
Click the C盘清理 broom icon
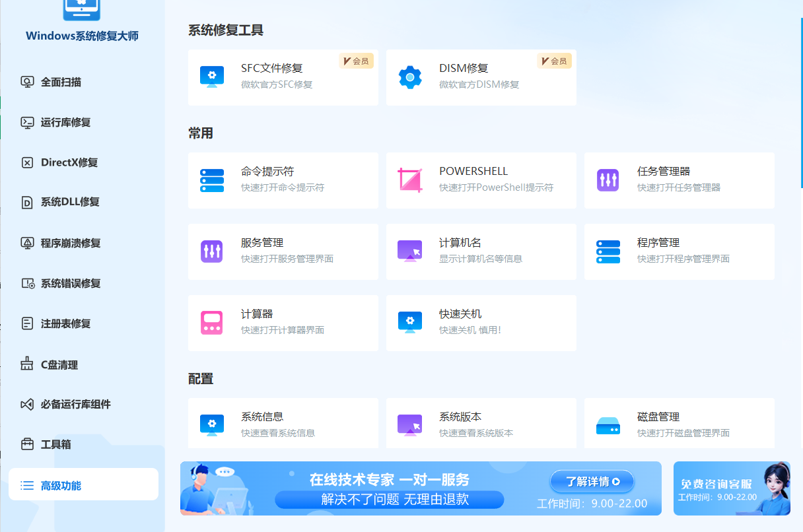pyautogui.click(x=27, y=364)
